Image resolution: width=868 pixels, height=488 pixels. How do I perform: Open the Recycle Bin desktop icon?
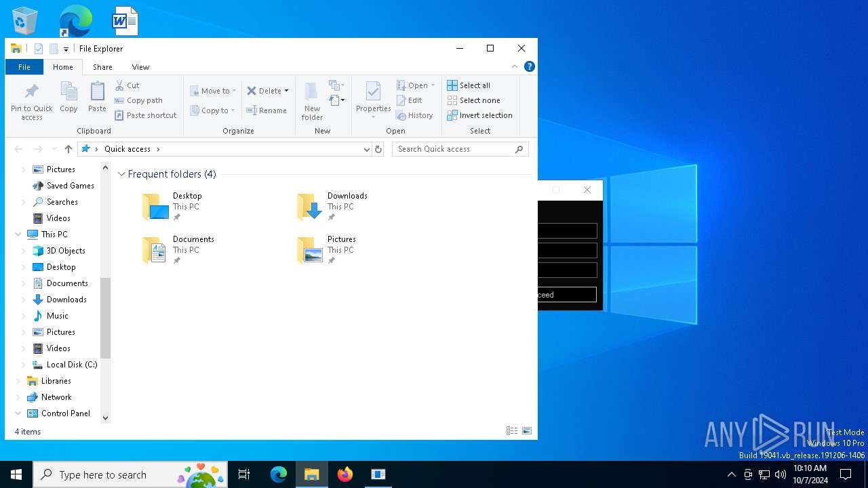coord(25,20)
